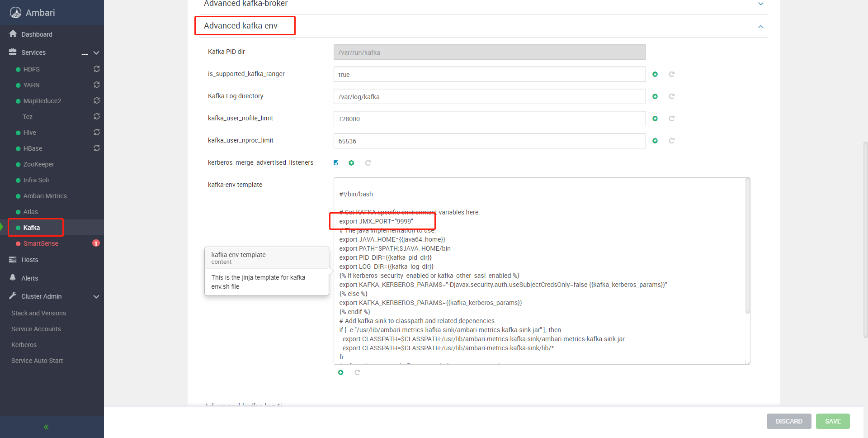This screenshot has width=868, height=438.
Task: Click override icon for is_supported_kafka_ranger
Action: pos(655,74)
